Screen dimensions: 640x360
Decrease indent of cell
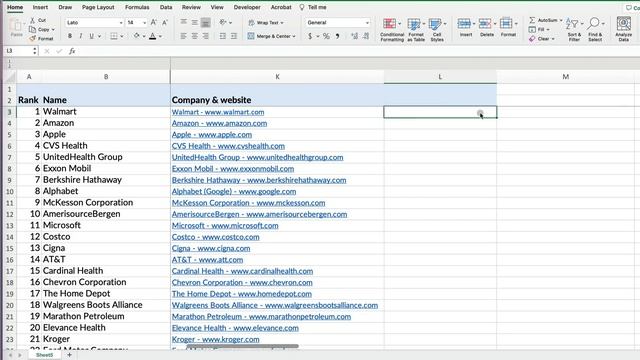click(x=222, y=36)
